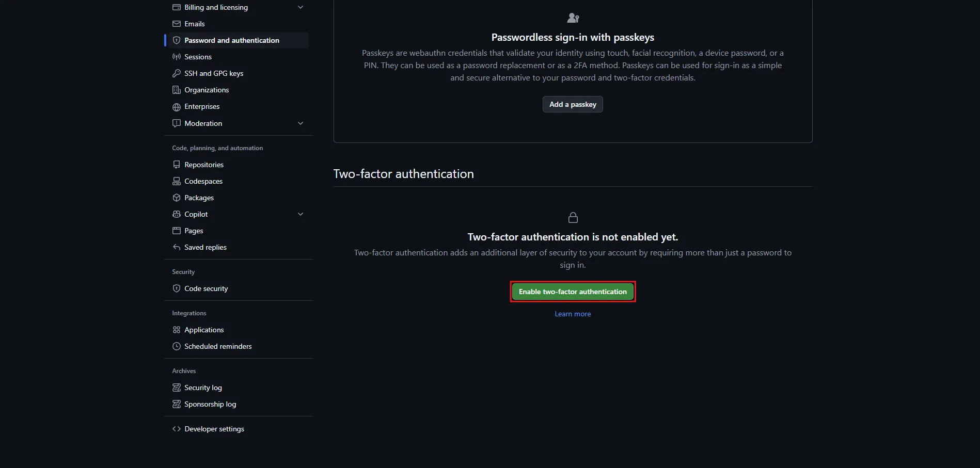Screen dimensions: 980x468
Task: Click the reply arrow icon next to Saved replies
Action: click(x=177, y=247)
